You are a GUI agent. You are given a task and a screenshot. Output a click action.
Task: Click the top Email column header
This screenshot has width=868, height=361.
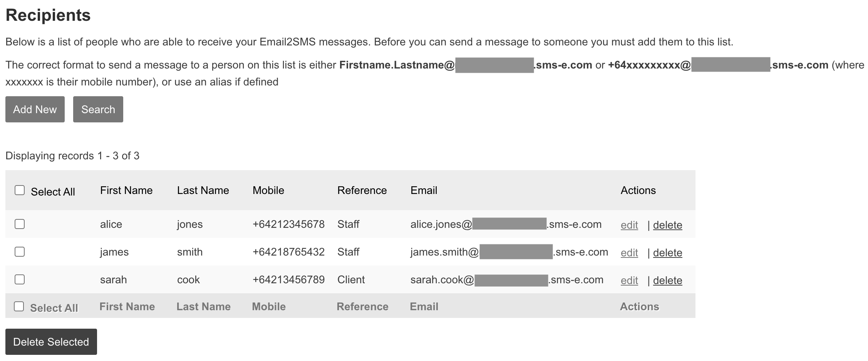[424, 190]
